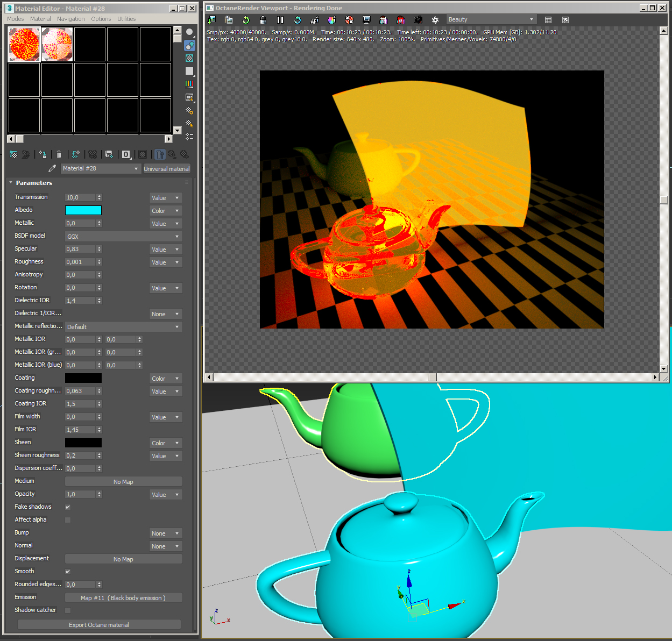
Task: Click Medium No Map button
Action: (x=124, y=482)
